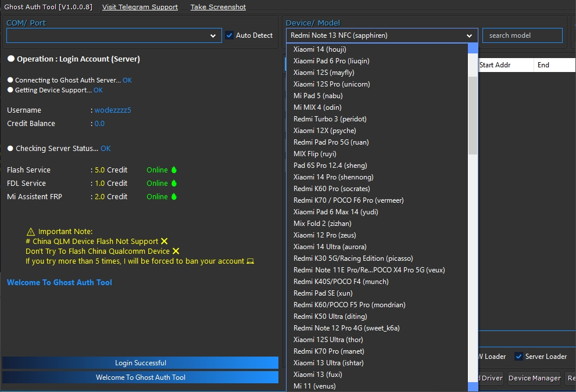Click the scroll-up arrow of model list
The image size is (576, 392).
coord(473,48)
